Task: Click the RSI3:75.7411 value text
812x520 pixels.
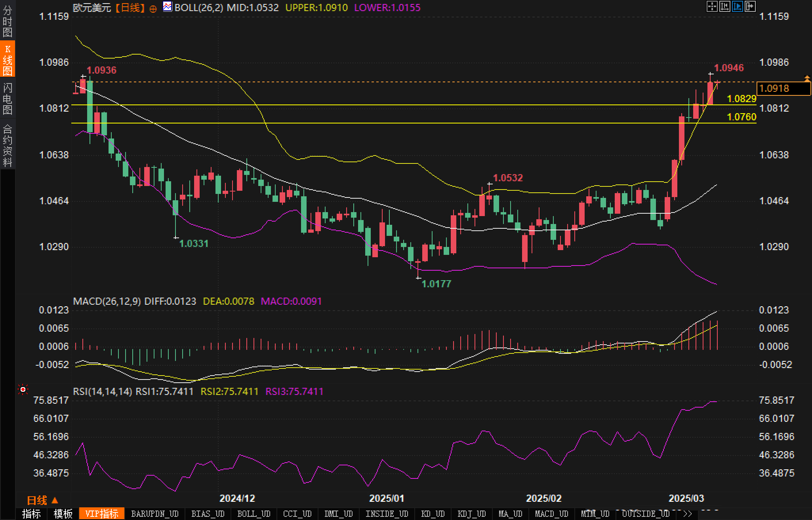Action: [x=294, y=391]
